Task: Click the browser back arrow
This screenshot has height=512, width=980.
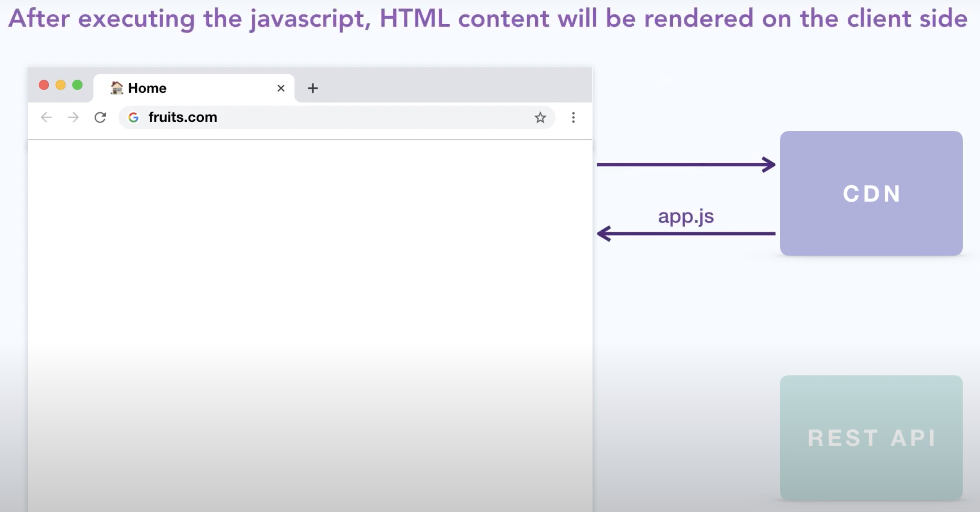Action: coord(46,117)
